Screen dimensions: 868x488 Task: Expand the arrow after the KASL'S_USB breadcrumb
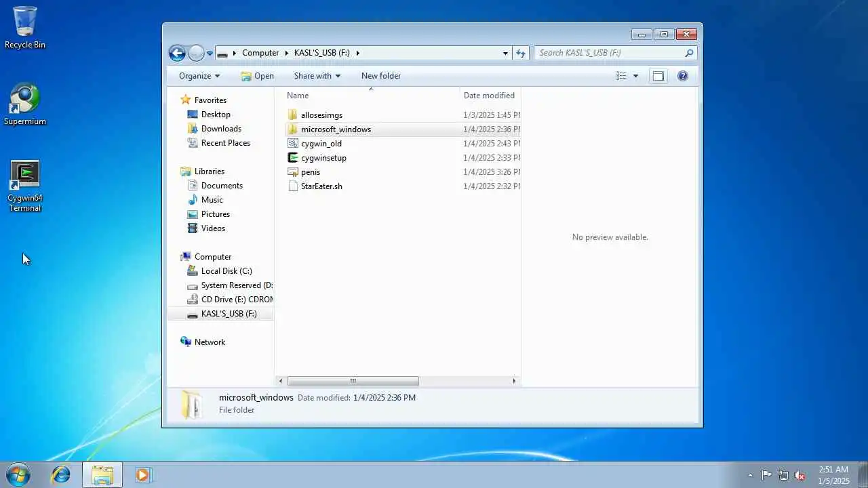coord(357,53)
